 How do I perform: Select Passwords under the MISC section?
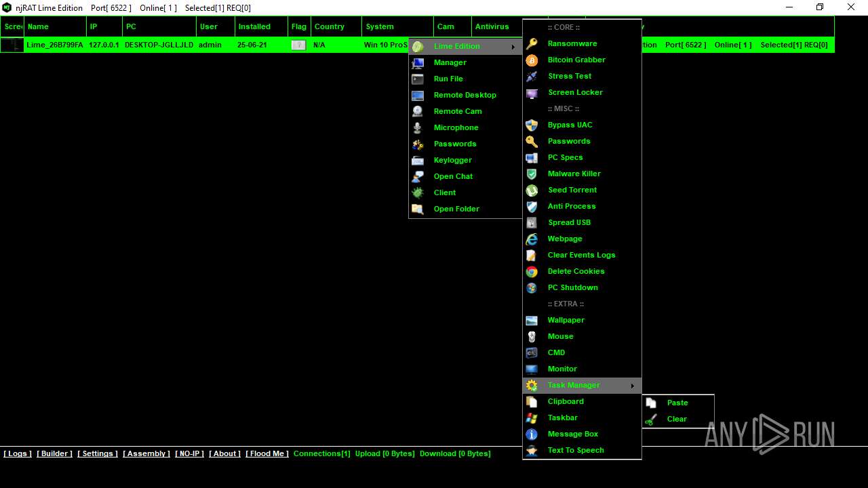[569, 141]
